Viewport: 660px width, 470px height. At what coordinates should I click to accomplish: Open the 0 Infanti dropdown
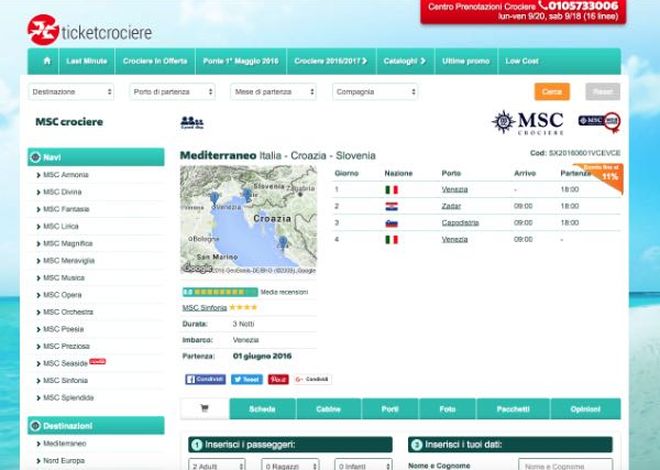click(x=364, y=465)
